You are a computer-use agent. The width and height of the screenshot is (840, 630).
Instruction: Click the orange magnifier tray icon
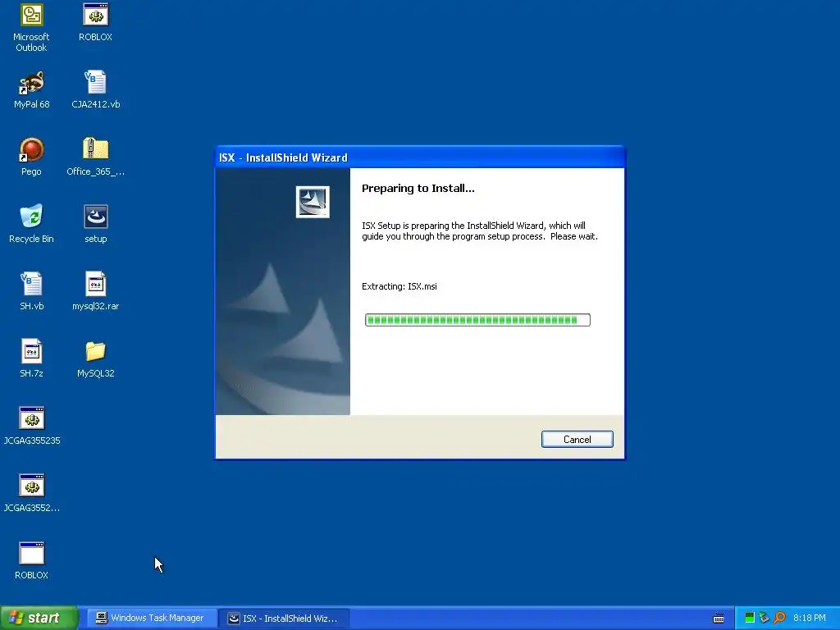coord(779,618)
